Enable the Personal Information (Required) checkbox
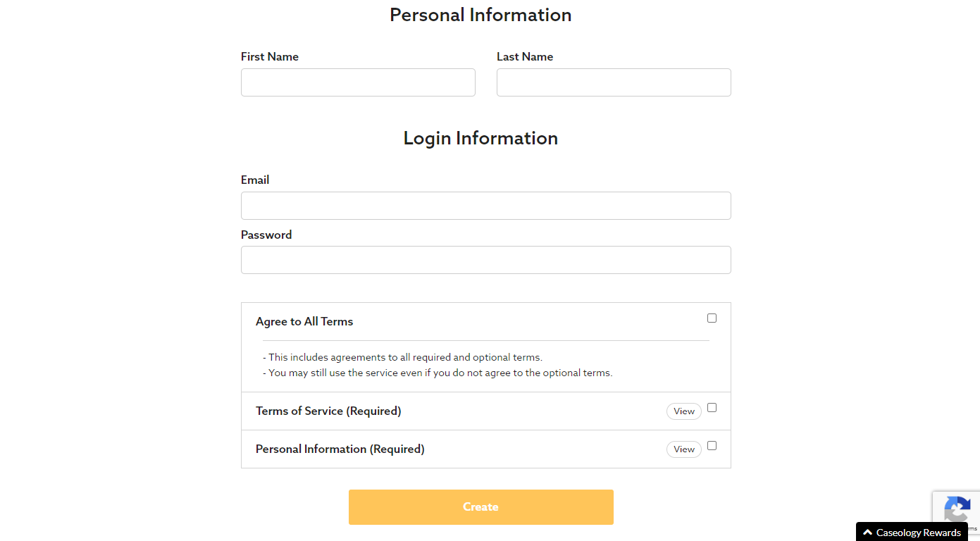980x541 pixels. (712, 446)
